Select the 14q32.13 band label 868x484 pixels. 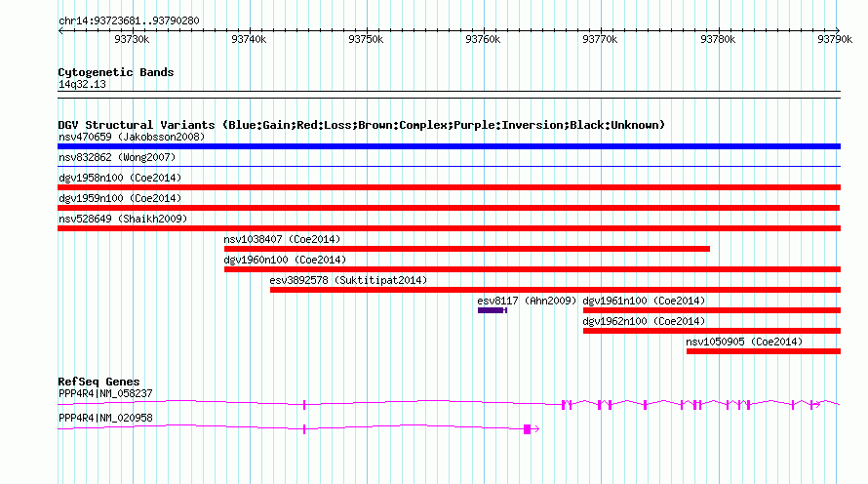pyautogui.click(x=82, y=84)
